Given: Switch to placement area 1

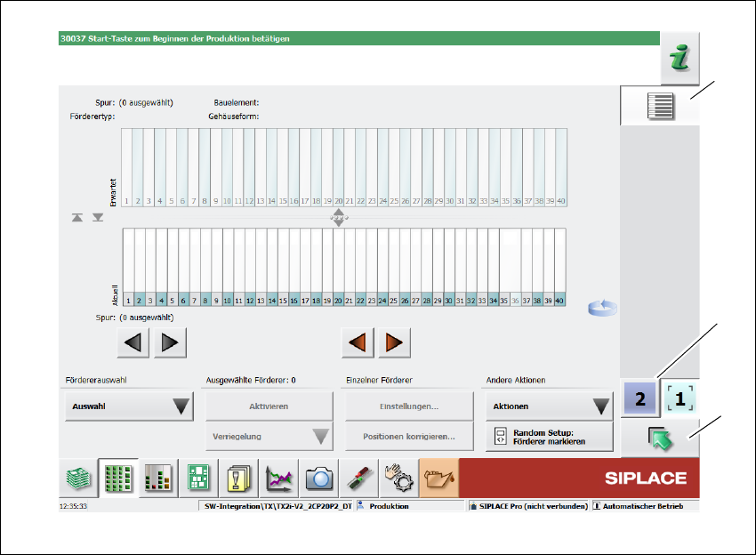Looking at the screenshot, I should pos(680,399).
